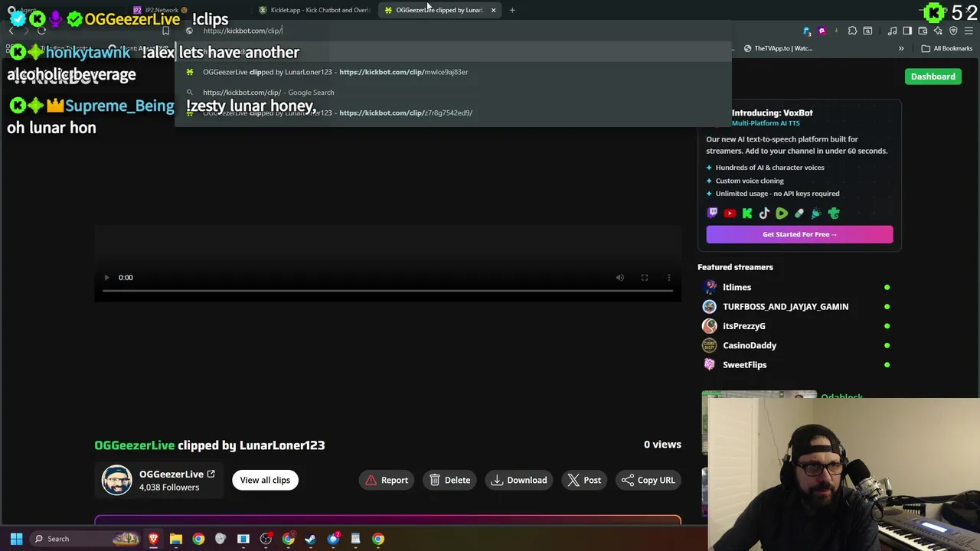Expand the hidden bookmarks chevron

pos(901,48)
